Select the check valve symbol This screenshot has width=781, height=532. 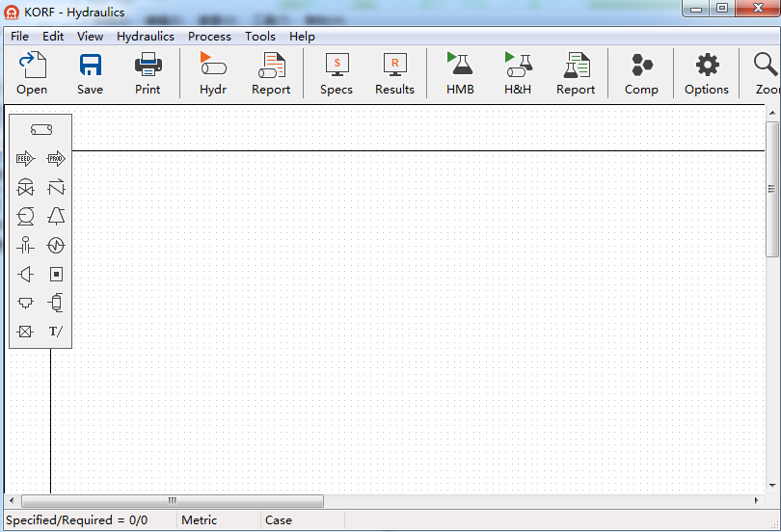[56, 188]
